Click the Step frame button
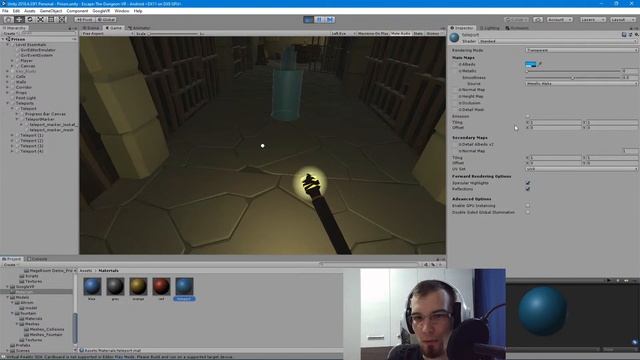The image size is (640, 360). click(330, 20)
